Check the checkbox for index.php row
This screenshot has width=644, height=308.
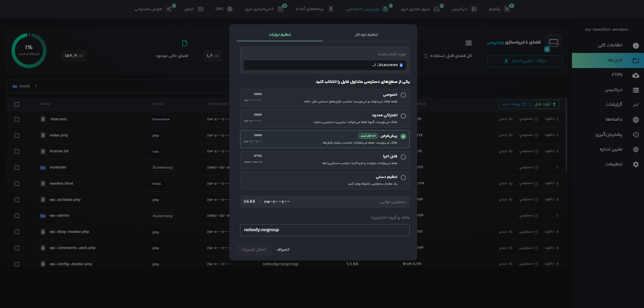click(x=17, y=135)
